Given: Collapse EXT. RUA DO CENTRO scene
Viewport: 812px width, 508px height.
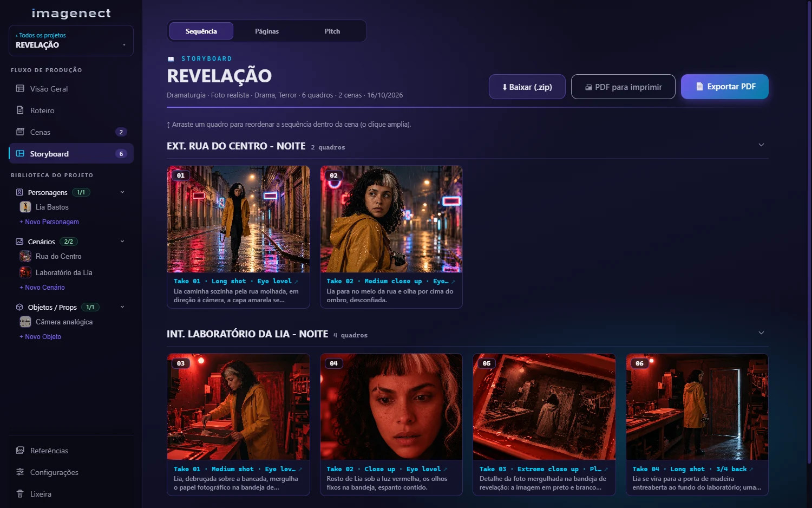Looking at the screenshot, I should (x=761, y=145).
